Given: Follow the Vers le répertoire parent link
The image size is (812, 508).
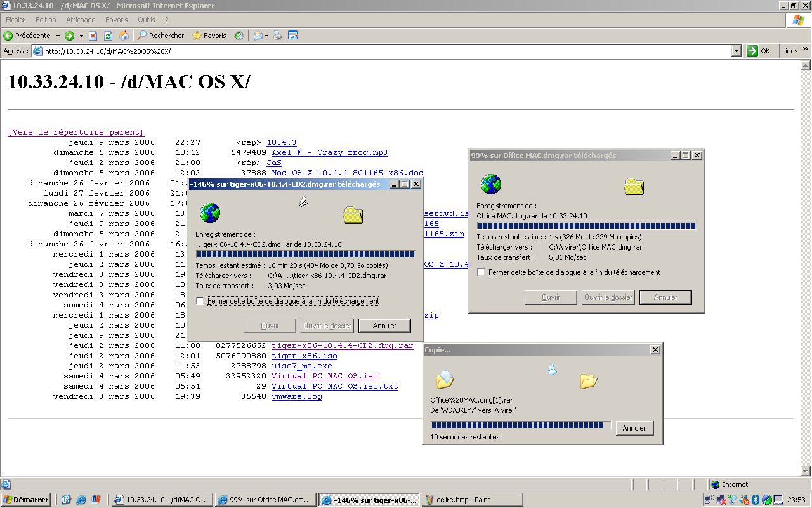Looking at the screenshot, I should 76,132.
